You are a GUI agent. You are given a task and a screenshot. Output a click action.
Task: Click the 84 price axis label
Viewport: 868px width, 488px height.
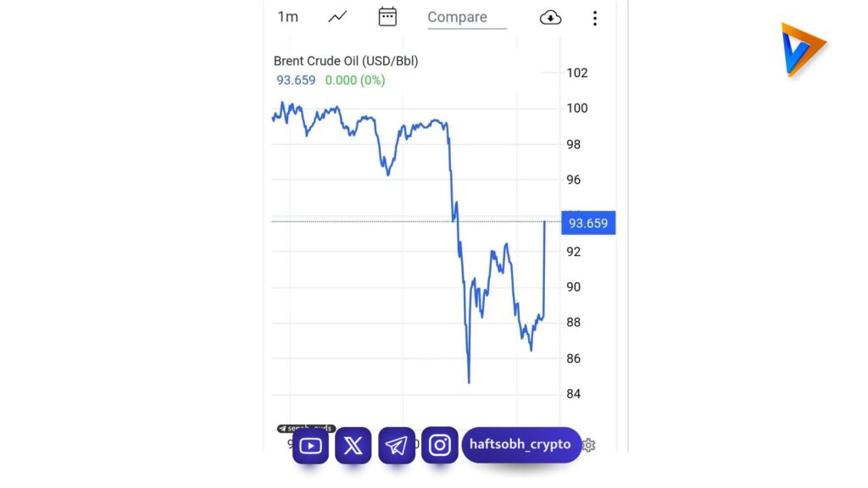pyautogui.click(x=574, y=394)
